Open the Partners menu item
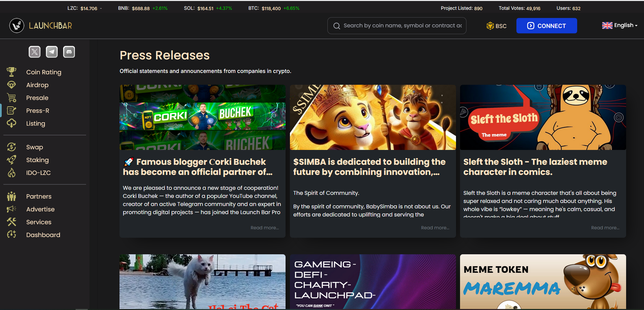 click(39, 197)
